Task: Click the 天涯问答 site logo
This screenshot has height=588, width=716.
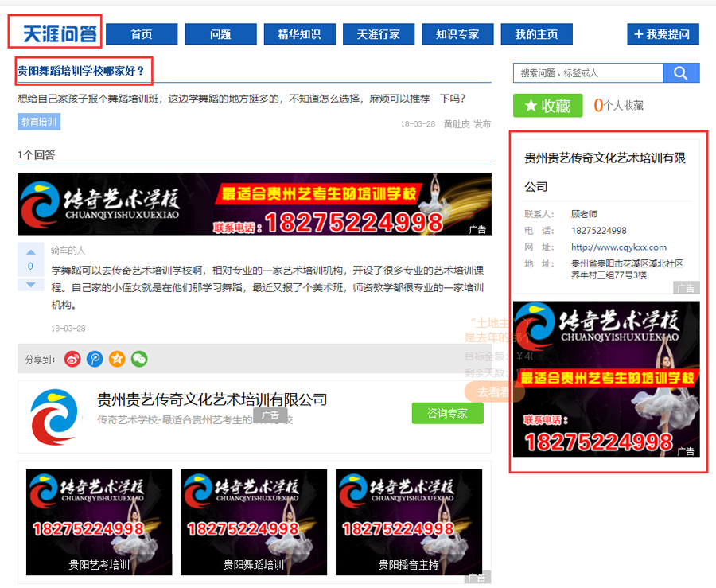Action: click(60, 34)
